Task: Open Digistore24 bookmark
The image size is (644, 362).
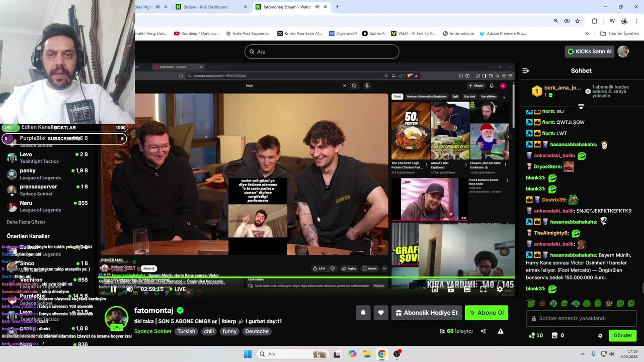Action: (x=343, y=34)
